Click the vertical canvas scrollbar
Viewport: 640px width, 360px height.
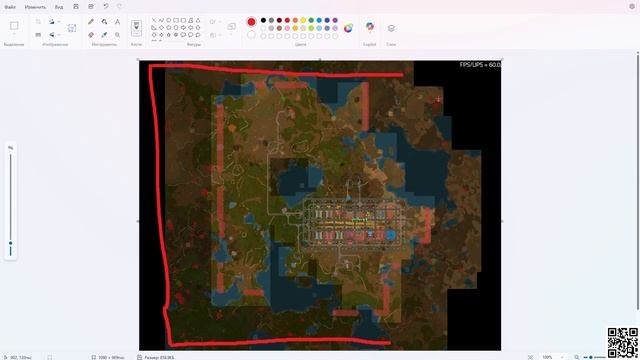click(637, 181)
